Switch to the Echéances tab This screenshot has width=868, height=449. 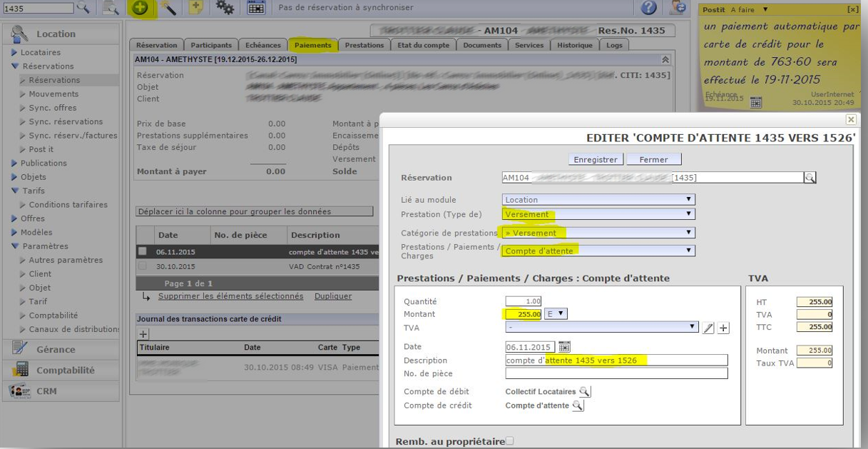262,45
